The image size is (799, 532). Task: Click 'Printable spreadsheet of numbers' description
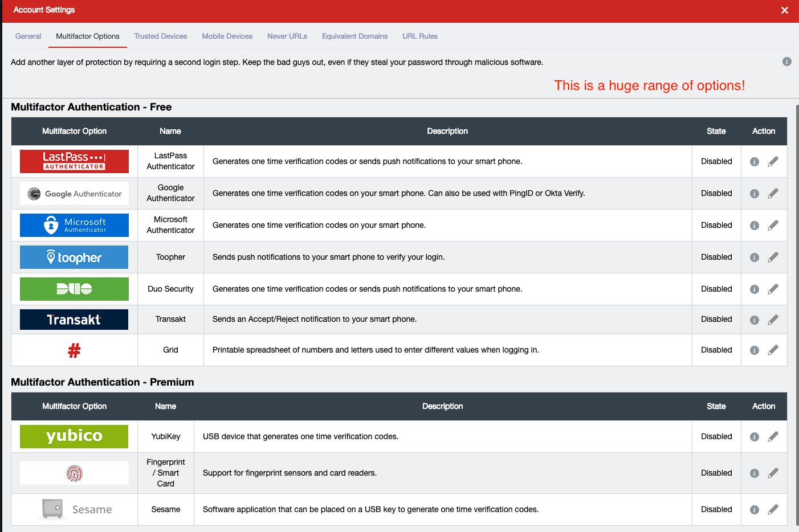click(x=376, y=350)
